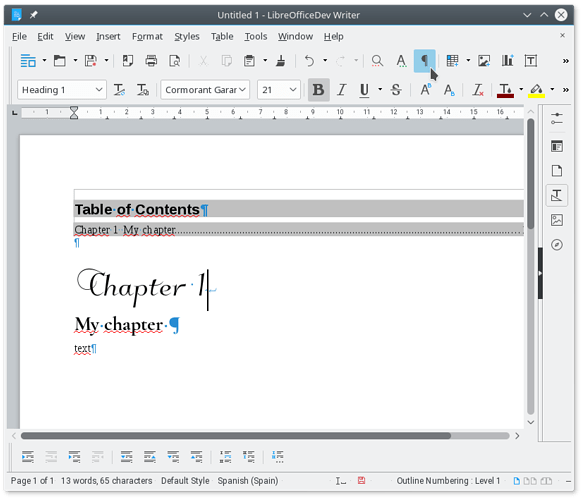Click the Print icon in toolbar
This screenshot has width=583, height=500.
click(x=151, y=61)
